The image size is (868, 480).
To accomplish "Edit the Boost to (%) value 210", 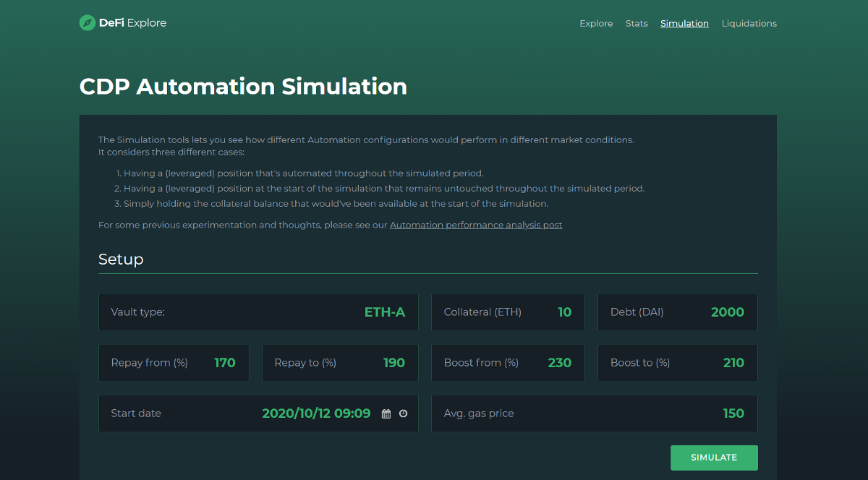I will (x=733, y=363).
